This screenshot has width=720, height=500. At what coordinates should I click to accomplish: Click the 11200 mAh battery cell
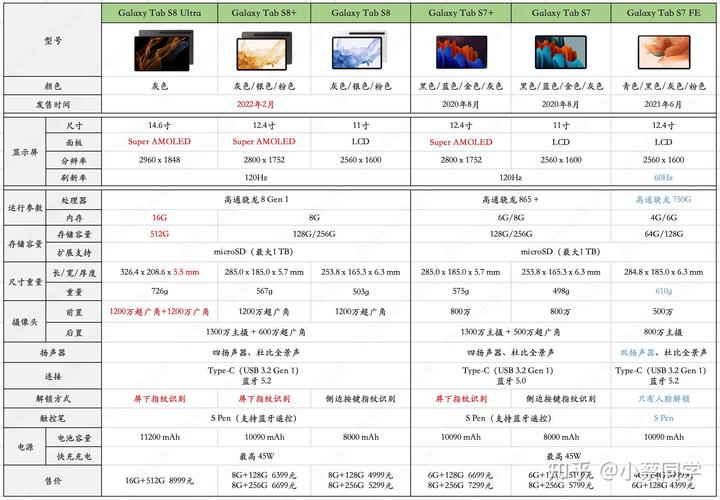click(x=159, y=437)
